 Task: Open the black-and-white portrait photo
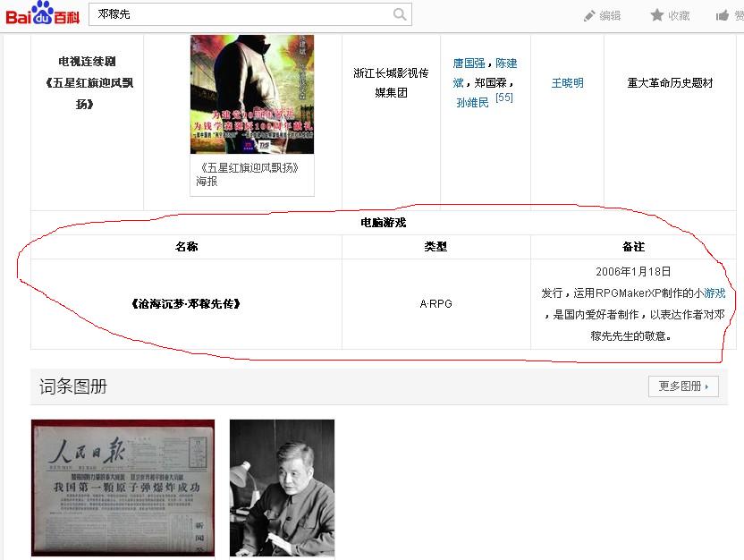coord(282,488)
